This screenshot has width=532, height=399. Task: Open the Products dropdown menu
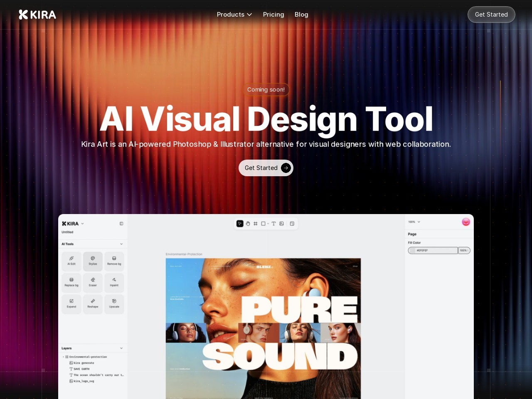point(234,15)
